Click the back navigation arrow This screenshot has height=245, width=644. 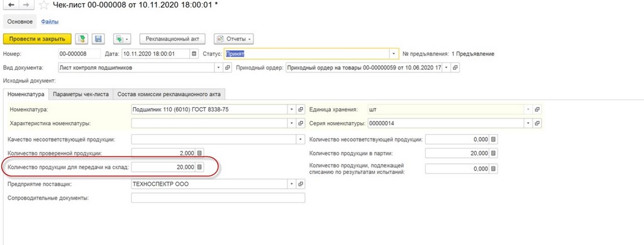click(11, 5)
